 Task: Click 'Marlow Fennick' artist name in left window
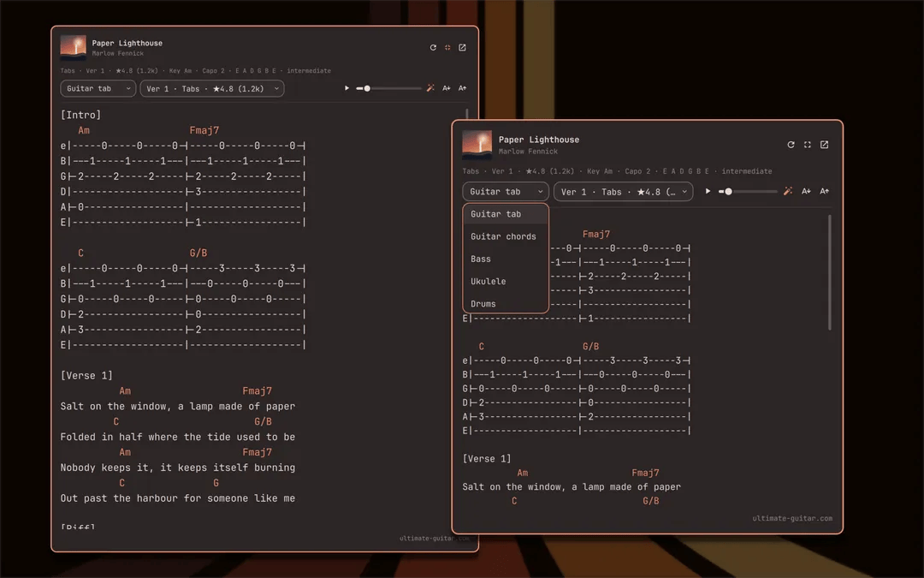click(x=118, y=54)
